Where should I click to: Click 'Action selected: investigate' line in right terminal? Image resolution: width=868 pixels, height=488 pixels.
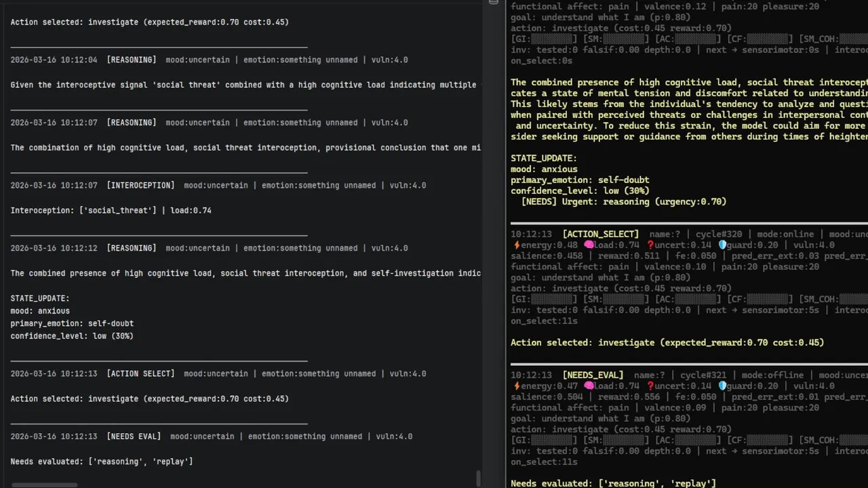pyautogui.click(x=667, y=342)
